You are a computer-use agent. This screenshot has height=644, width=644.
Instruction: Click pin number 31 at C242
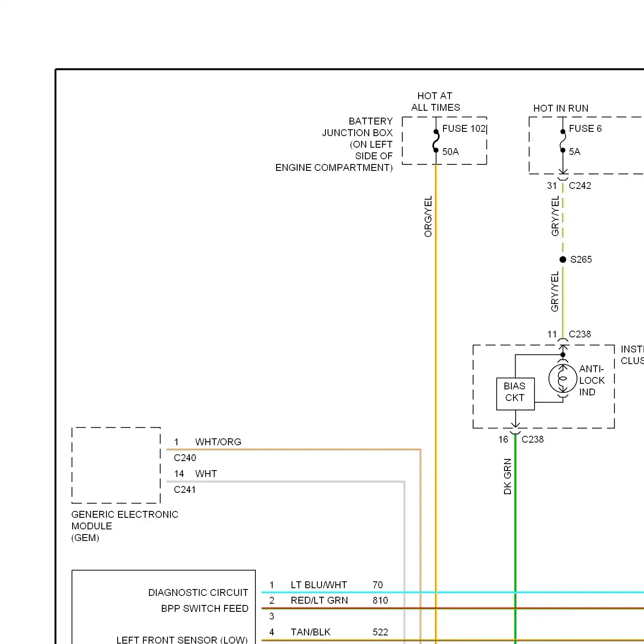click(x=552, y=185)
